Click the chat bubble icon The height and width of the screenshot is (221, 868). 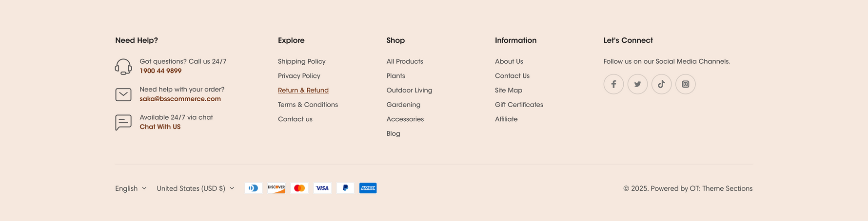click(x=123, y=122)
